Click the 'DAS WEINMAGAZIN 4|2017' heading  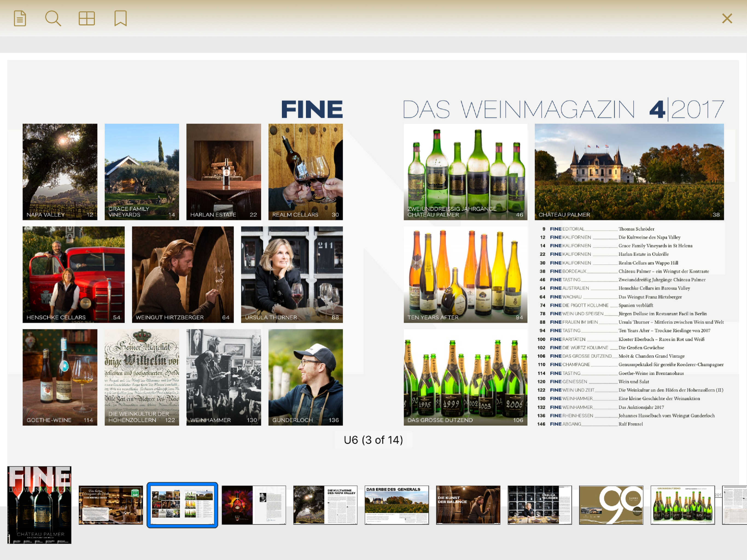tap(564, 109)
